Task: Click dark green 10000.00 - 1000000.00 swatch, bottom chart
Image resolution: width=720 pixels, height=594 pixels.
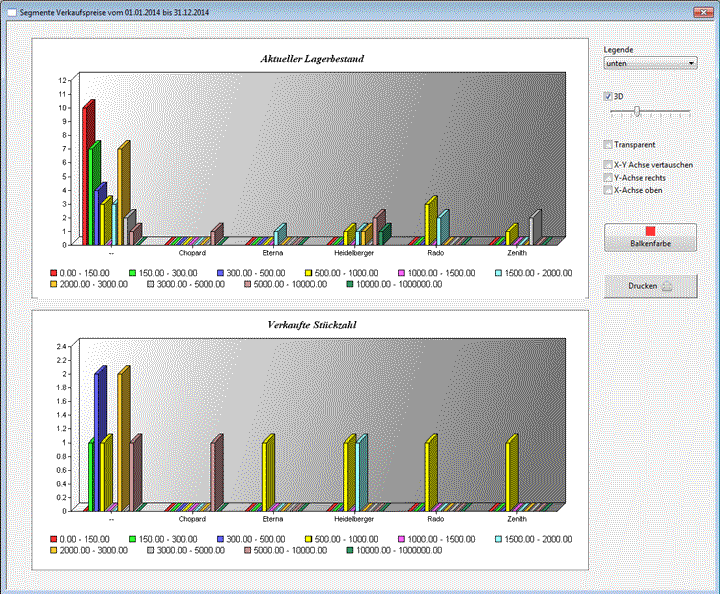Action: click(x=350, y=550)
